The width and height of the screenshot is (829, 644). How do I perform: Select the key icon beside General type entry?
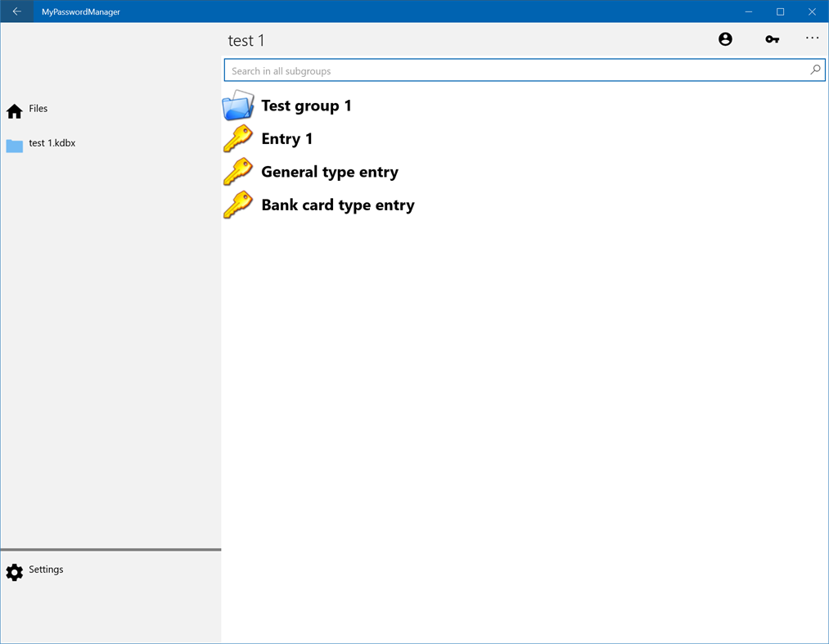[x=237, y=172]
